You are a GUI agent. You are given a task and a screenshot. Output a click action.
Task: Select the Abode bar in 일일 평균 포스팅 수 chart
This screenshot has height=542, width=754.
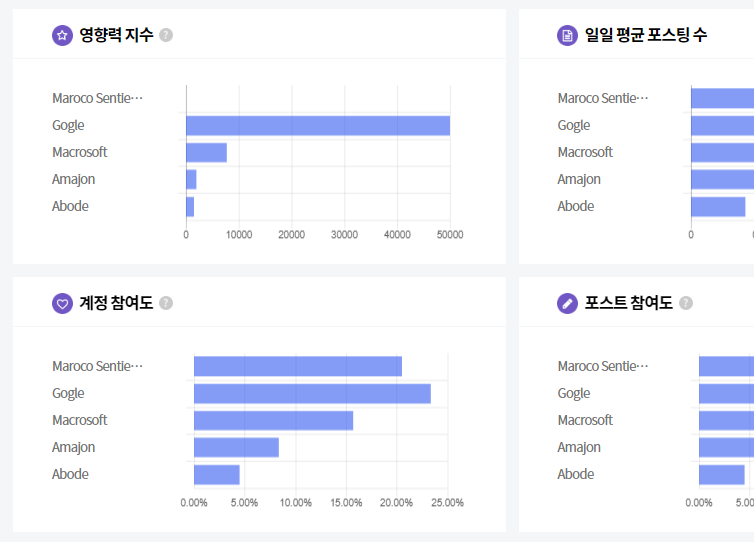coord(718,206)
